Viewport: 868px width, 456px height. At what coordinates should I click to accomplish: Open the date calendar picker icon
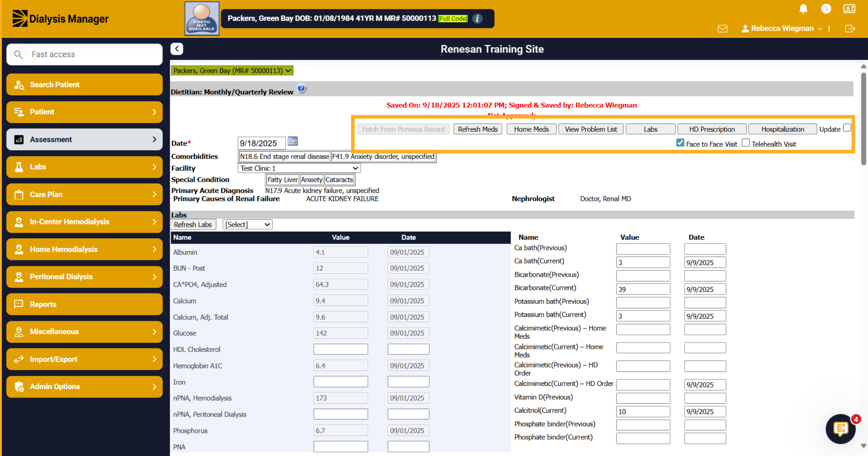click(293, 141)
